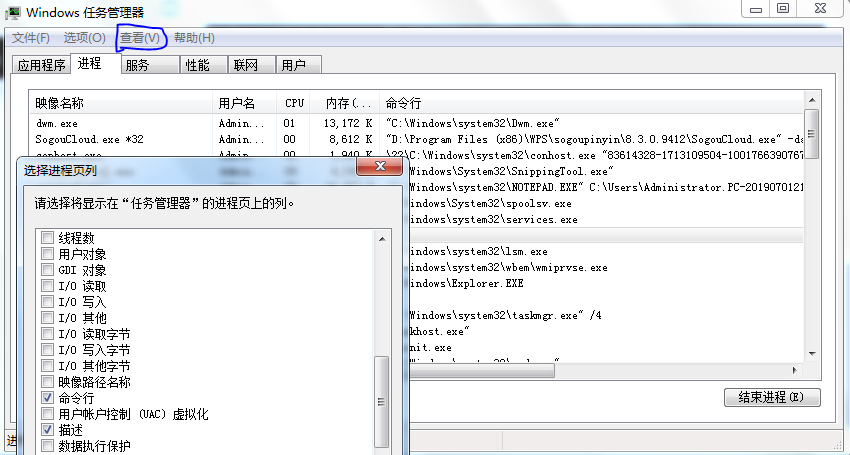Click the SnippingTool.exe command line entry
The height and width of the screenshot is (455, 850).
[511, 171]
